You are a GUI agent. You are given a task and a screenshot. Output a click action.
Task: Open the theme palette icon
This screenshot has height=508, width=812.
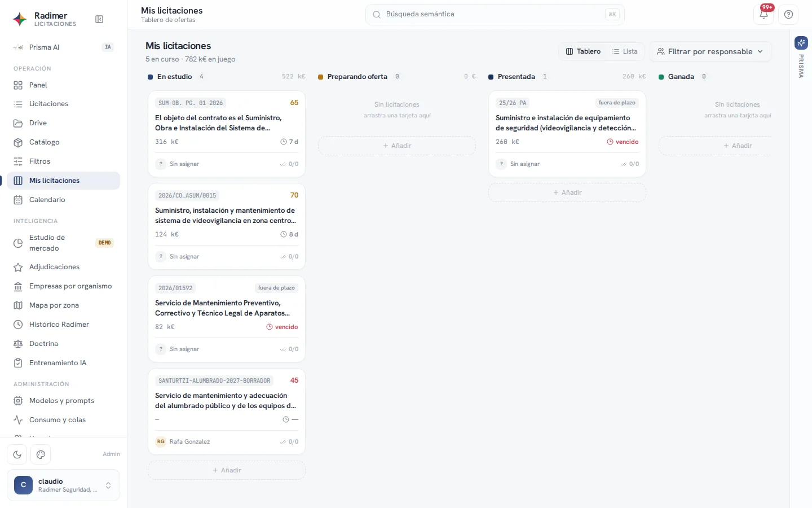point(41,454)
